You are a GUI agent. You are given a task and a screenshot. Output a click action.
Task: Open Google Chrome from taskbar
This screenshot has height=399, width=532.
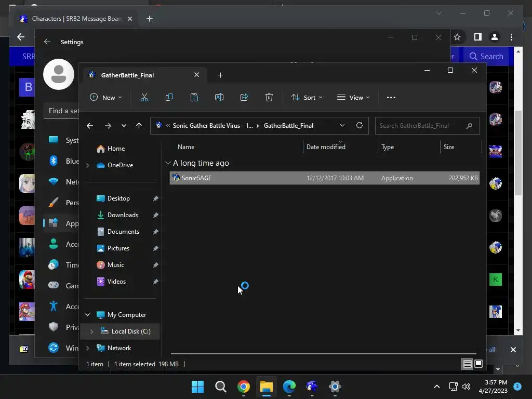(244, 387)
